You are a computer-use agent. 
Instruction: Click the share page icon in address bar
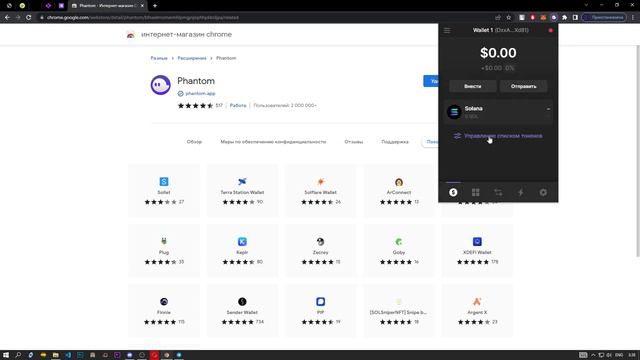[498, 17]
